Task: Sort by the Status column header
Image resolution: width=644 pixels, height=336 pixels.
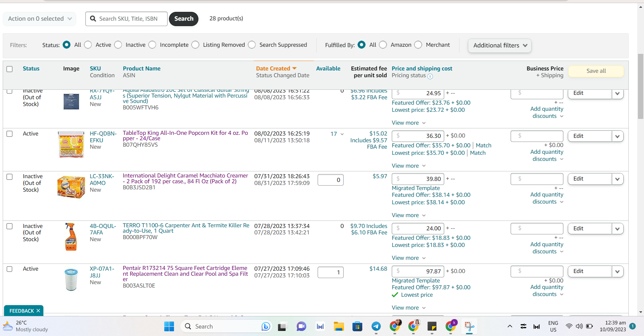Action: 31,68
